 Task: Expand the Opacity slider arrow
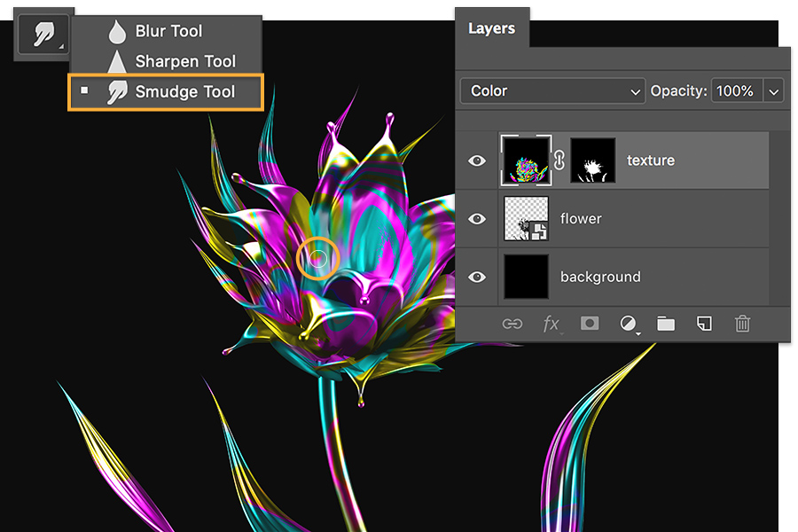coord(773,91)
